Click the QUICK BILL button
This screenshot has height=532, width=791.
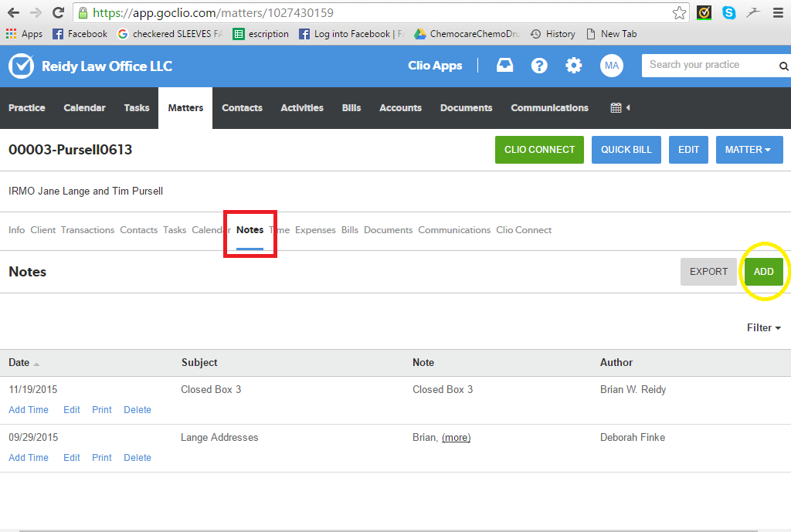(x=626, y=150)
